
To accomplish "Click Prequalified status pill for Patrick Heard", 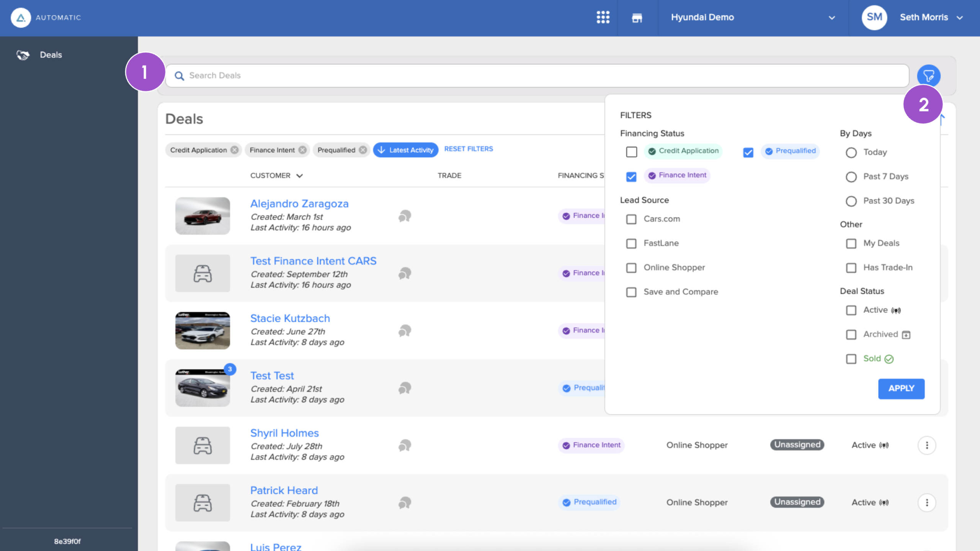I will pos(590,502).
